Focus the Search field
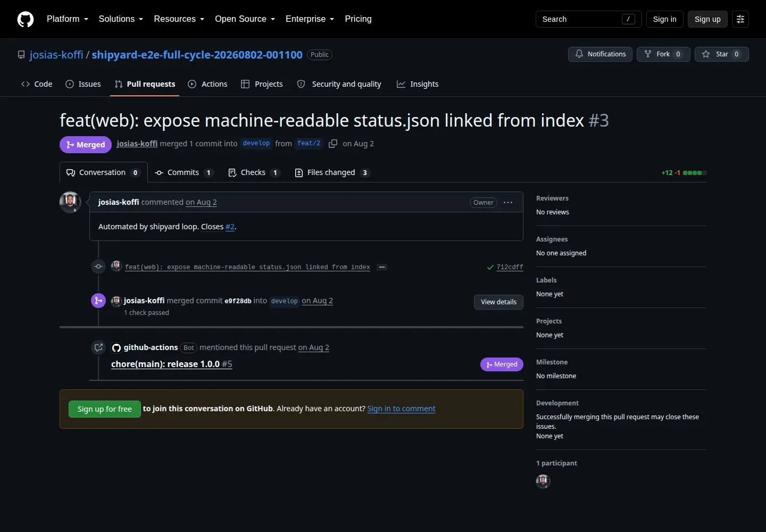766x532 pixels. pyautogui.click(x=588, y=19)
